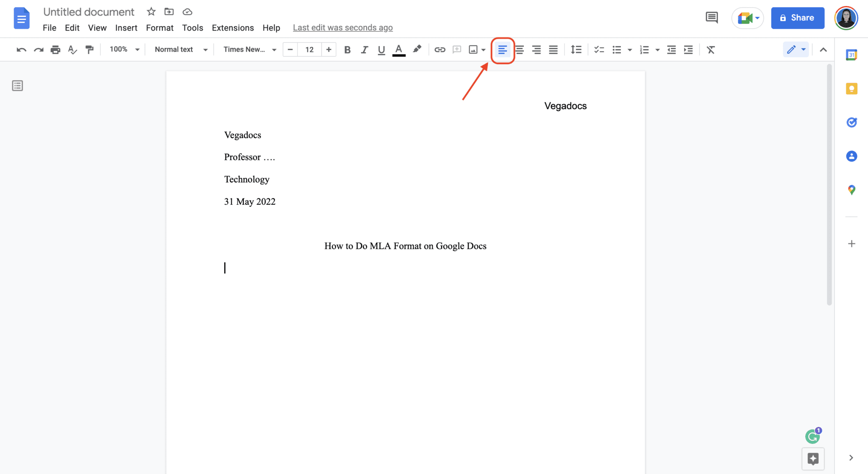Click the document title input field
868x474 pixels.
[x=89, y=12]
